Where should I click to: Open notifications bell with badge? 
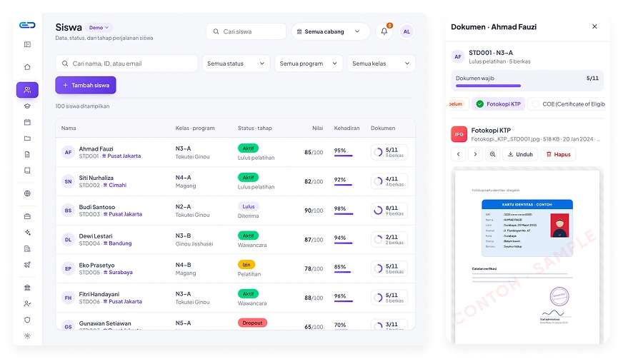(x=384, y=31)
